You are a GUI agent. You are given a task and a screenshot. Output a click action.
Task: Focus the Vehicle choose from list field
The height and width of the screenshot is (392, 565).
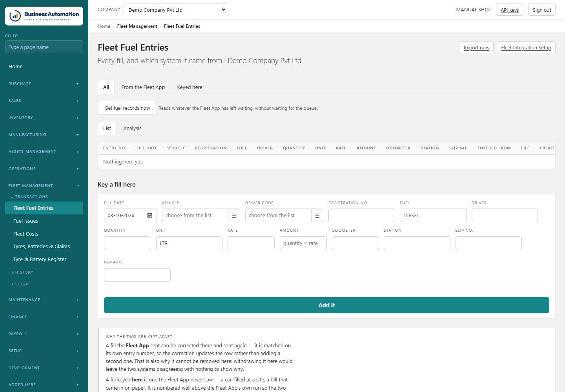click(x=195, y=216)
